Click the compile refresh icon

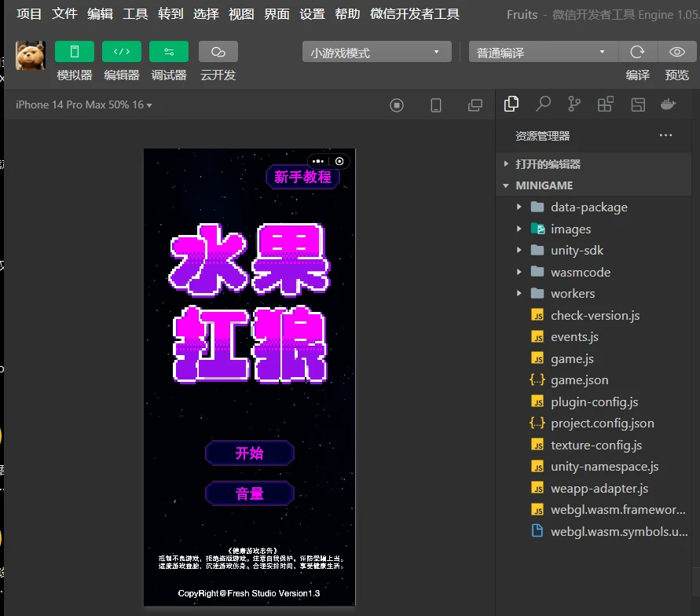tap(637, 52)
